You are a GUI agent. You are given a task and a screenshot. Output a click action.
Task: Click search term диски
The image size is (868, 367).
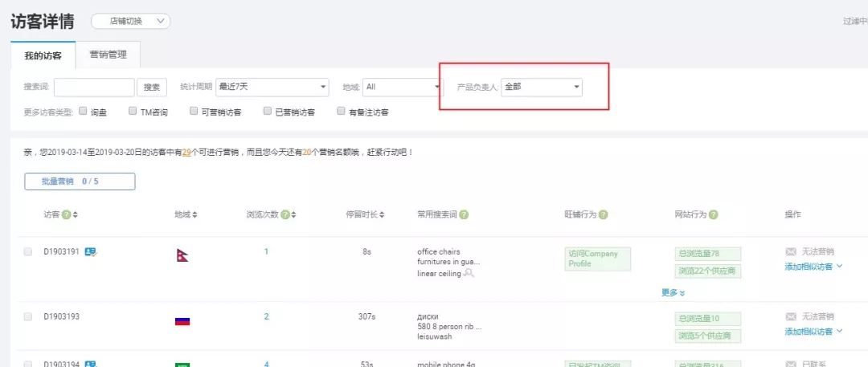428,316
